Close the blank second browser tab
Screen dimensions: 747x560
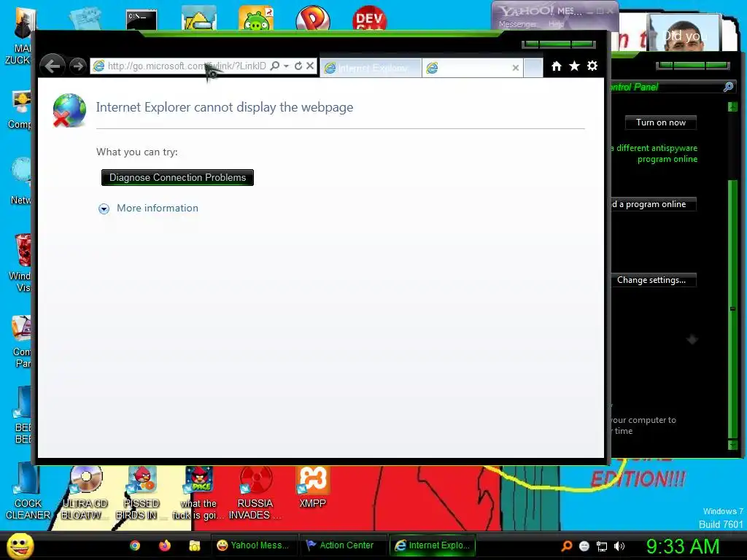516,68
